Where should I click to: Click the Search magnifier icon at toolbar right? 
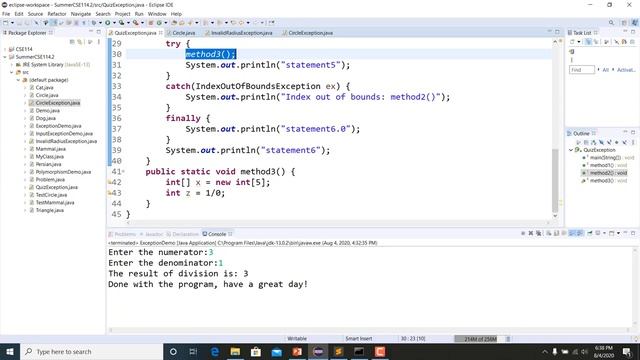611,22
